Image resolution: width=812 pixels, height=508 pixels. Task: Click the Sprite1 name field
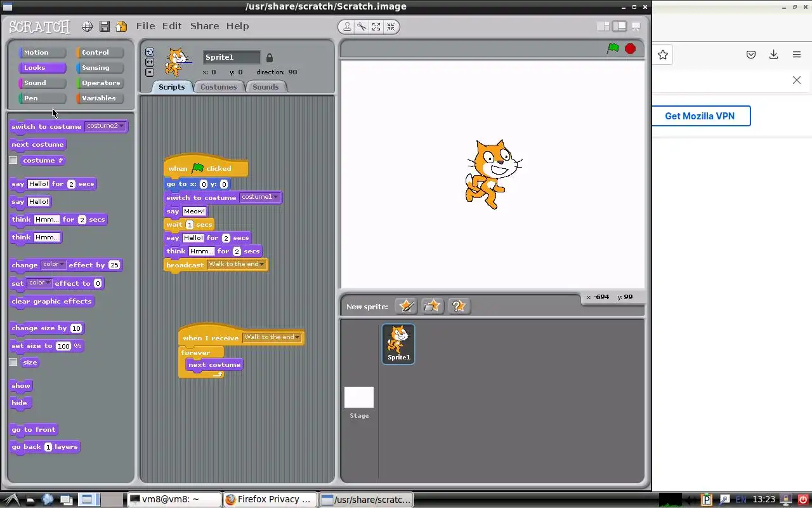(231, 57)
